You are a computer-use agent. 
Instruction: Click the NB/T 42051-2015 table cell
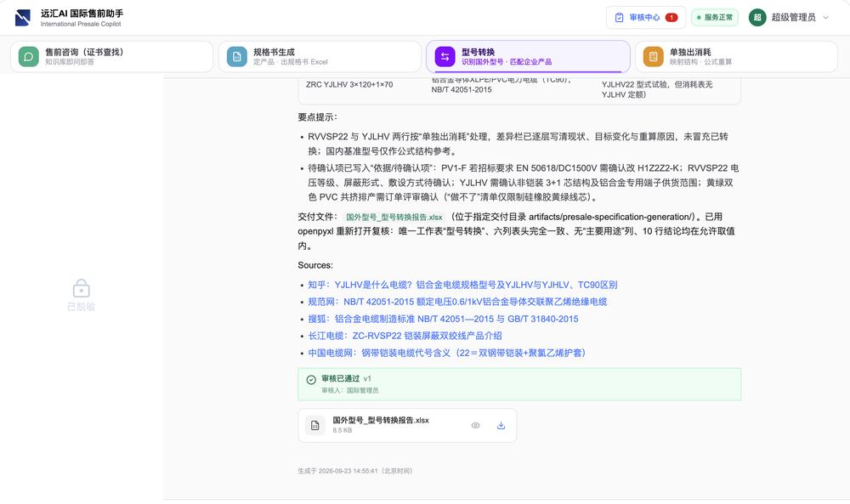[462, 90]
